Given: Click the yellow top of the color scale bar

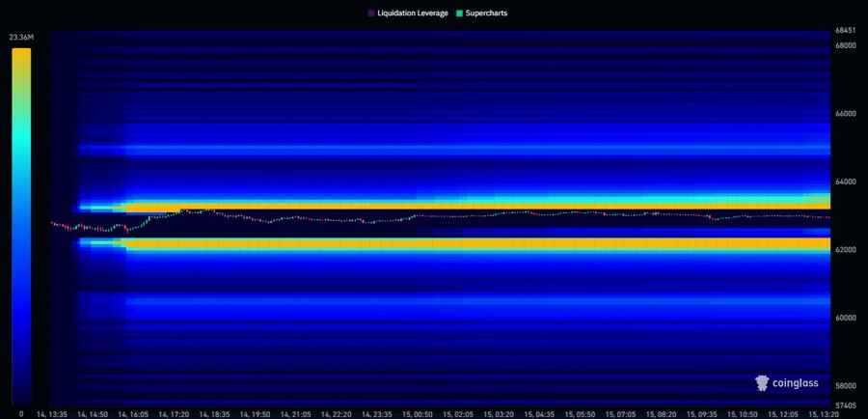Looking at the screenshot, I should coord(21,55).
